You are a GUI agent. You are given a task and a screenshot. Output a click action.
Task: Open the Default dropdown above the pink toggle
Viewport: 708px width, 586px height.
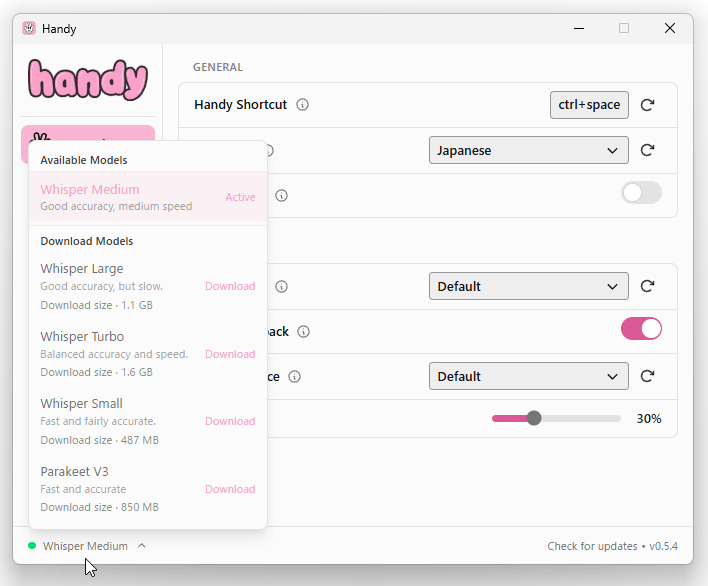point(528,286)
